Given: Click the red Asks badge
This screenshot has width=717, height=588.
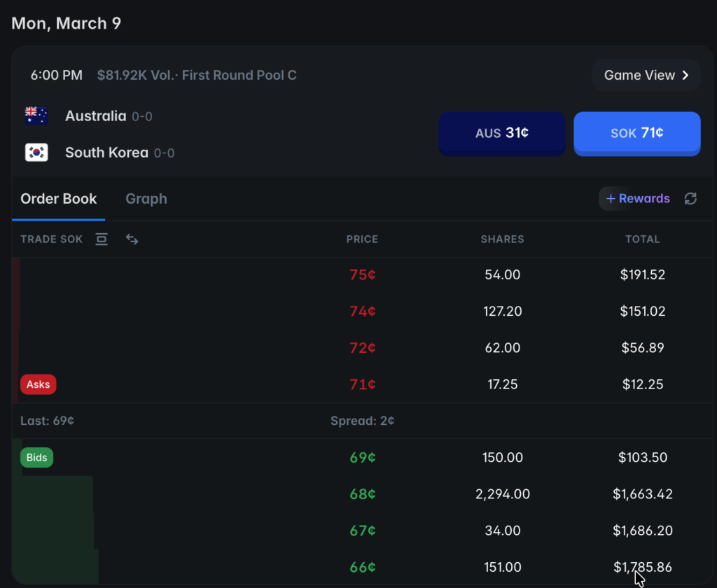Looking at the screenshot, I should click(39, 384).
